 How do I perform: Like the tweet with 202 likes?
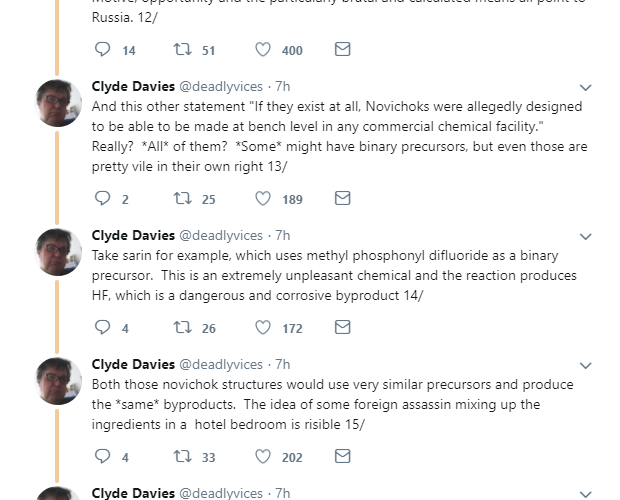coord(263,457)
